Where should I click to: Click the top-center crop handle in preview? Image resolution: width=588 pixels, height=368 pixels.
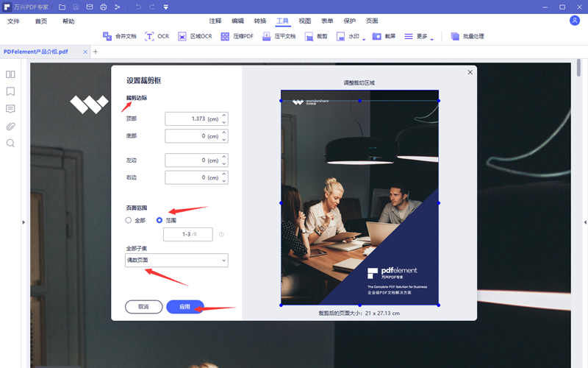coord(359,101)
